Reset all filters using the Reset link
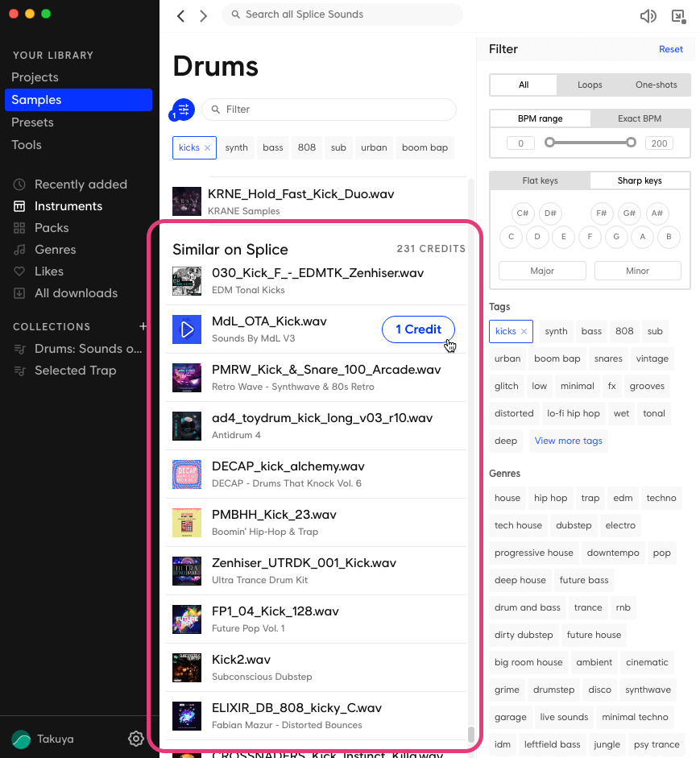The image size is (700, 758). (x=670, y=48)
